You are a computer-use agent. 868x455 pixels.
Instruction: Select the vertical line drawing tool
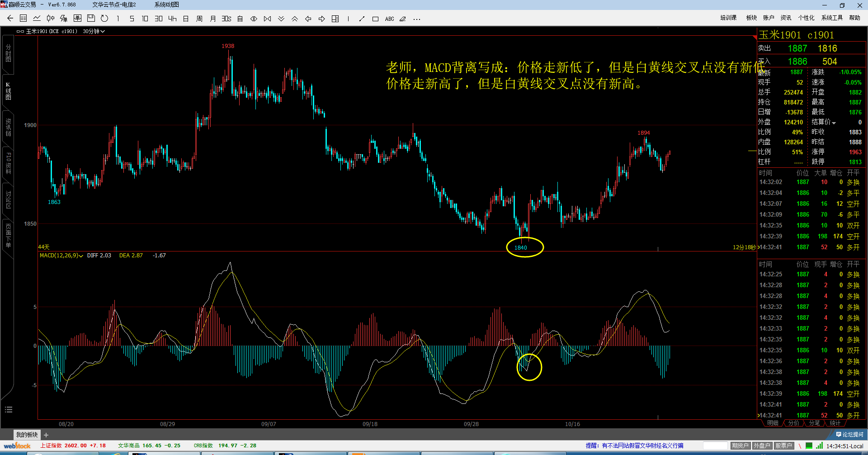click(x=349, y=19)
